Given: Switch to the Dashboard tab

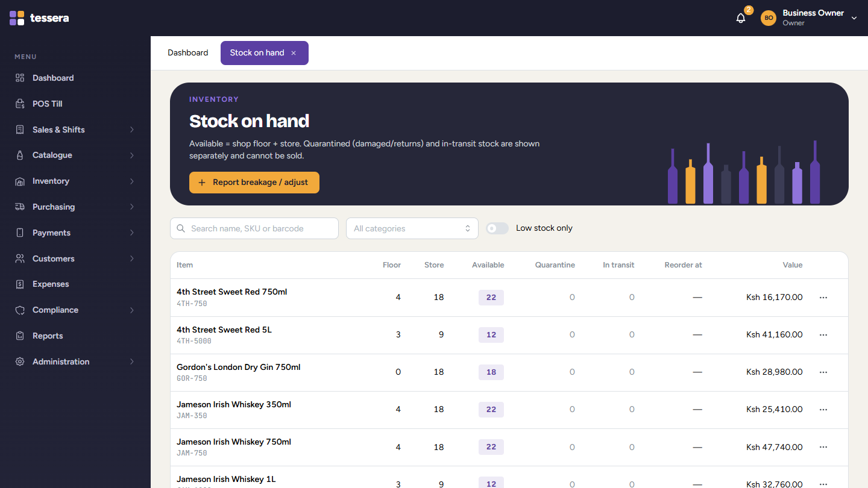Looking at the screenshot, I should point(188,53).
